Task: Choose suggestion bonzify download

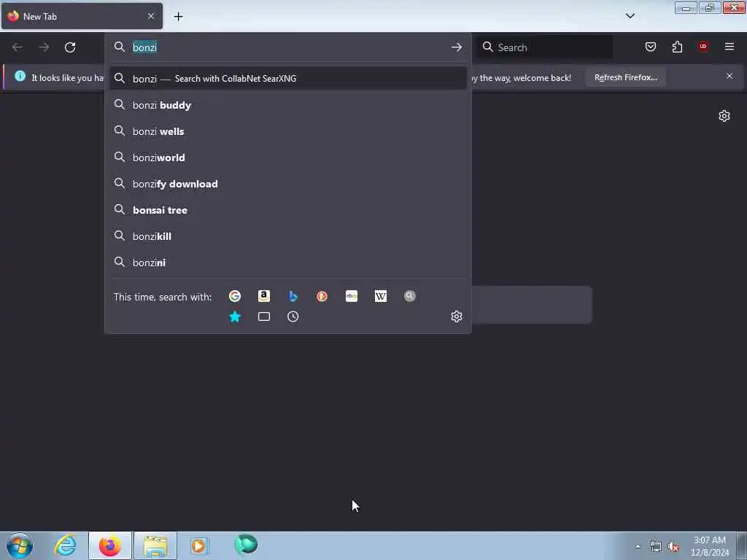Action: pos(287,184)
